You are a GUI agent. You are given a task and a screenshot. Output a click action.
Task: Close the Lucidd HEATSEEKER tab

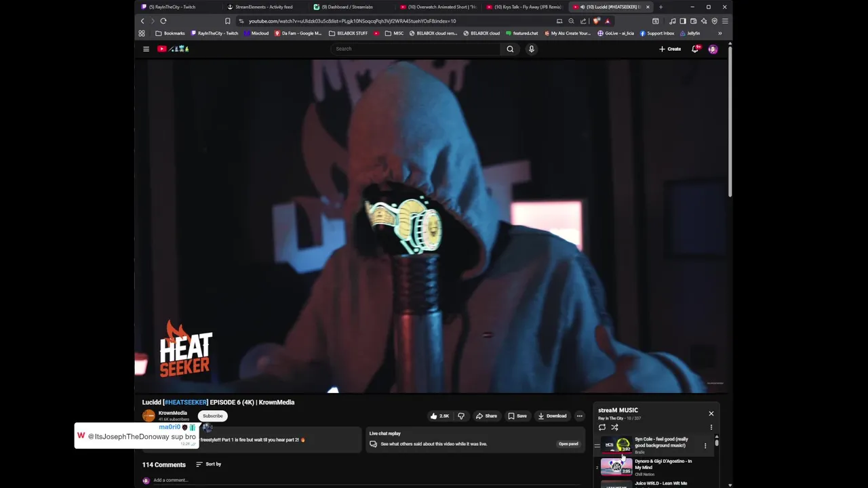pos(648,7)
